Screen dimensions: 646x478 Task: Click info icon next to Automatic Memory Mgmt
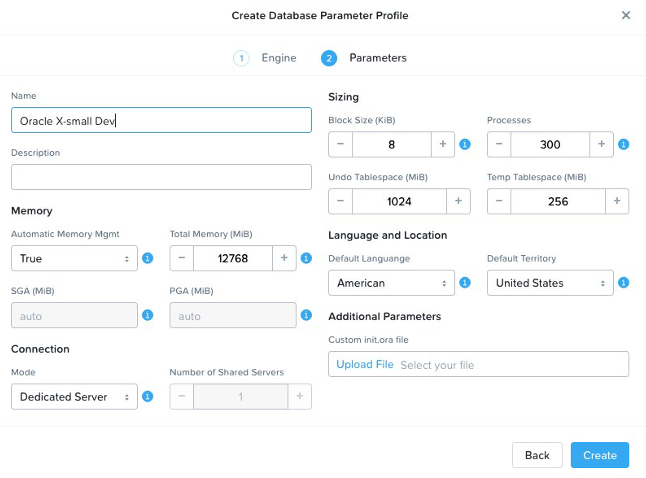coord(147,258)
